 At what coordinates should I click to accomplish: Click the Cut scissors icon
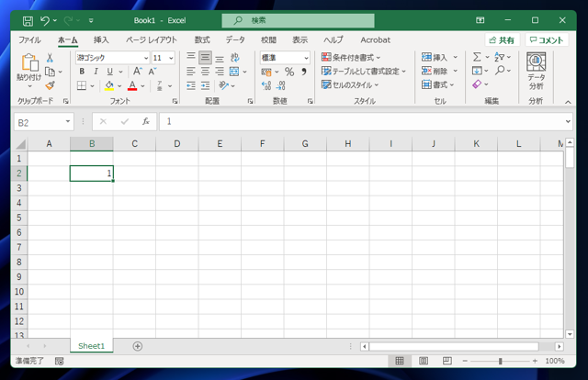pos(50,58)
